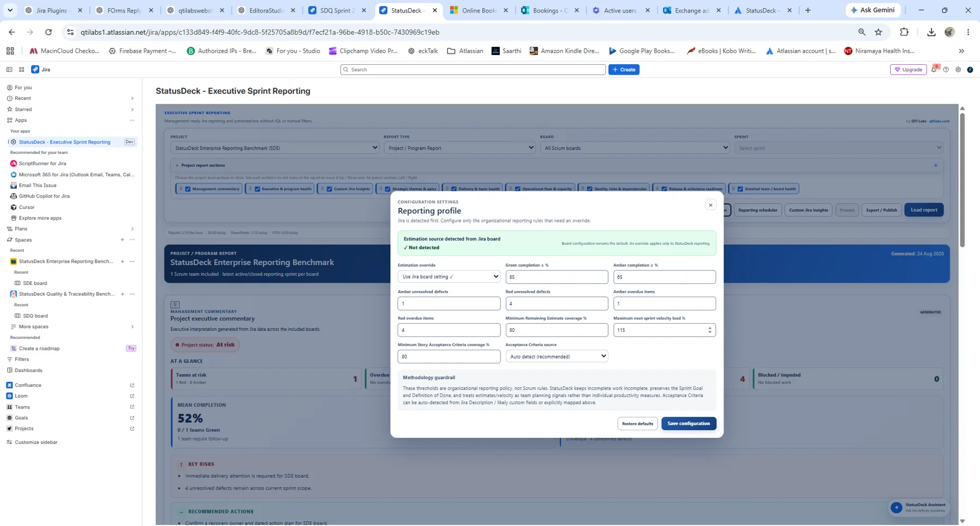Open the Project dropdown
Viewport: 980px width, 526px height.
274,148
